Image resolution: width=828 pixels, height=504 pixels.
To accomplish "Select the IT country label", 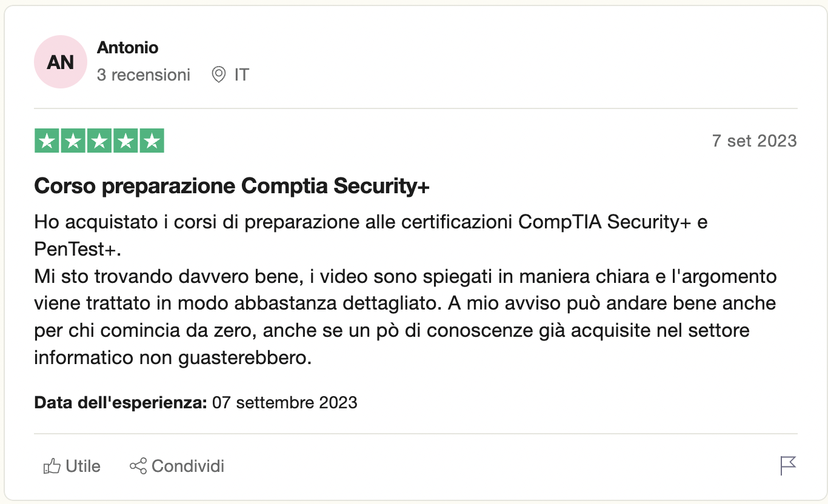I will pyautogui.click(x=242, y=75).
